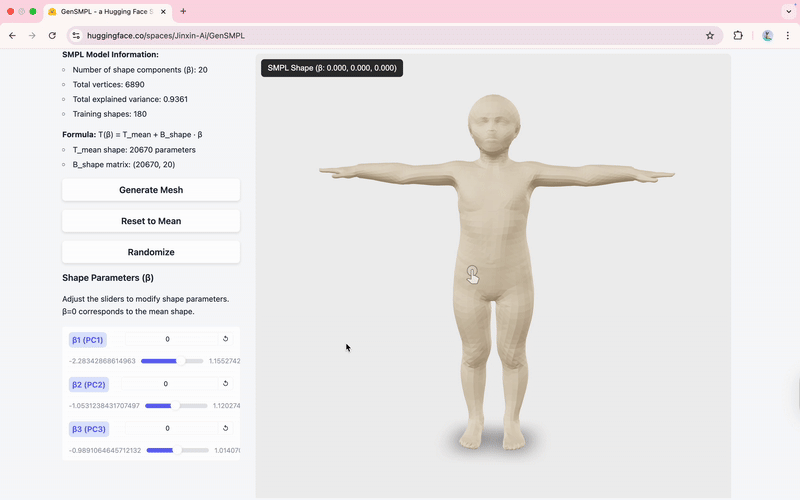Reset β1 (PC1) value icon
Viewport: 800px width, 500px height.
point(226,339)
